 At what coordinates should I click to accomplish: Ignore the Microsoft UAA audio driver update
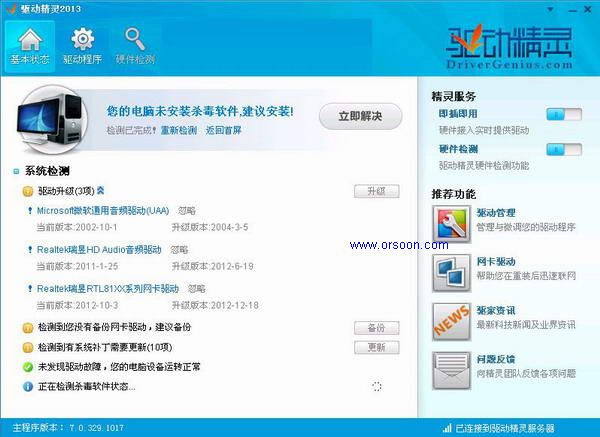pos(187,211)
